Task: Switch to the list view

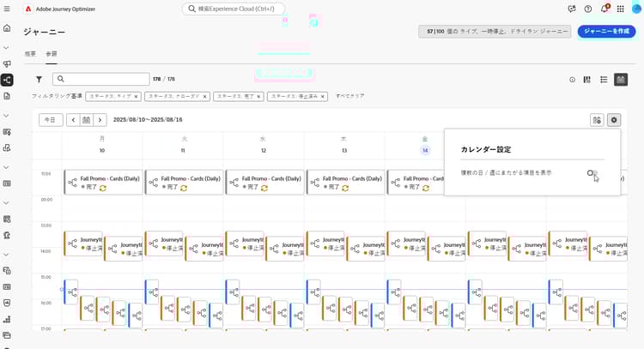Action: [x=604, y=80]
